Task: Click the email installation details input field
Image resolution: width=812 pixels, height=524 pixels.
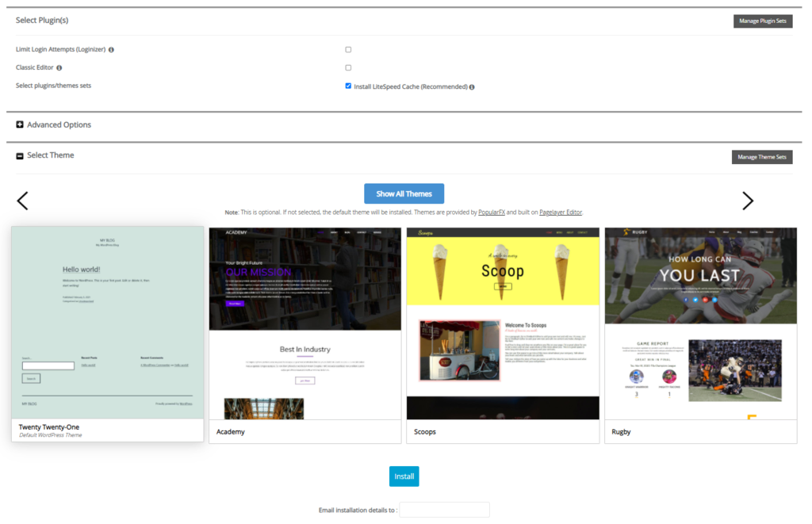Action: pos(444,509)
